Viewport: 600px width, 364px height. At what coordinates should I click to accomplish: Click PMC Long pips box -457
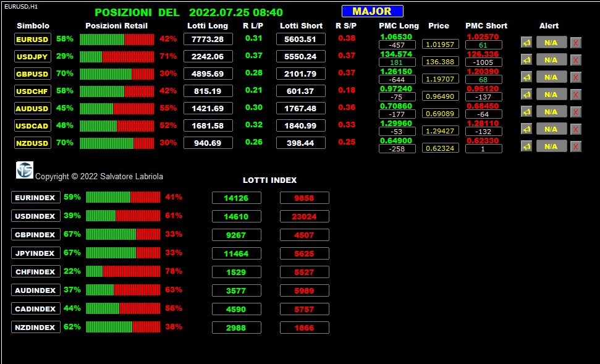tap(397, 44)
